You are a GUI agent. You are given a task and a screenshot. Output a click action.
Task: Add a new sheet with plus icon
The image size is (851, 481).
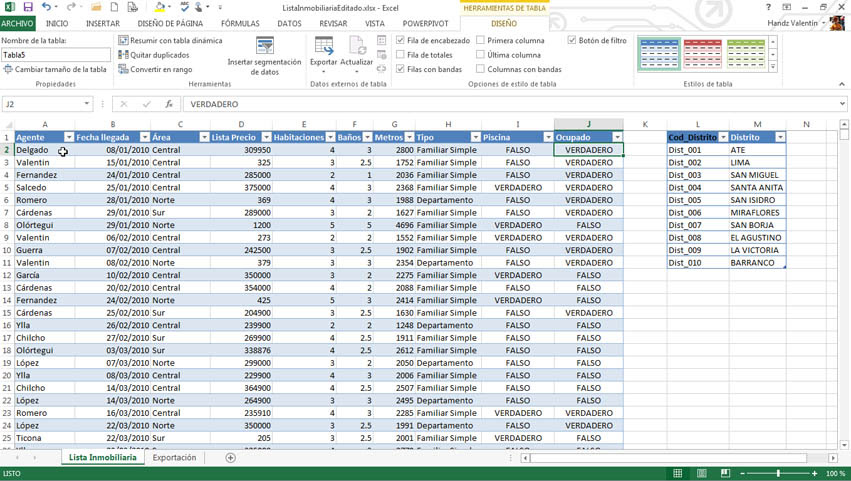pos(230,458)
